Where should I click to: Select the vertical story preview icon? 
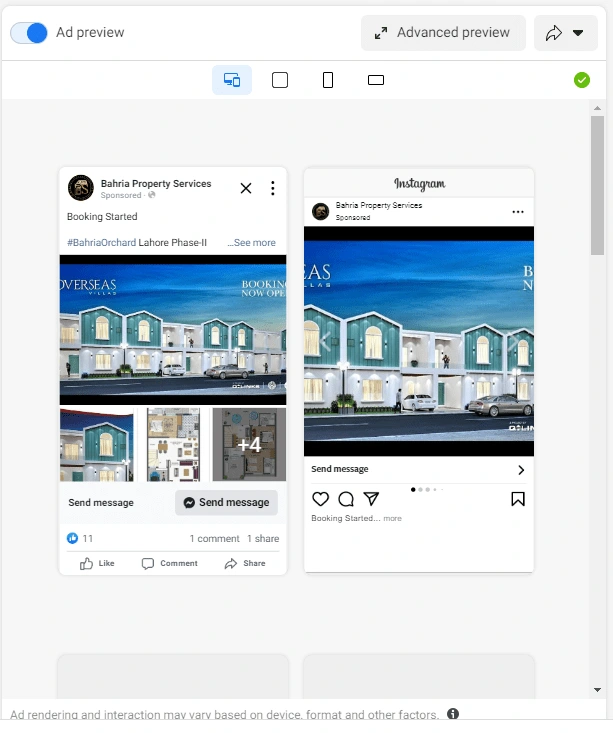pyautogui.click(x=328, y=80)
